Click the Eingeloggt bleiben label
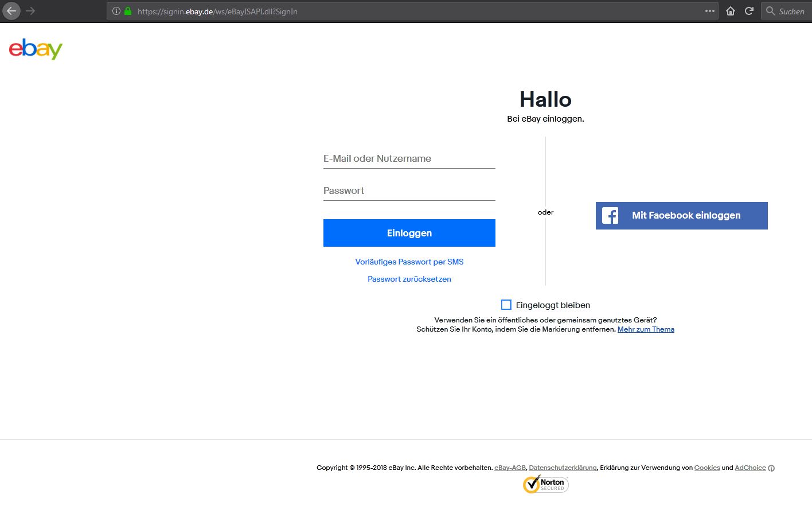 point(553,305)
